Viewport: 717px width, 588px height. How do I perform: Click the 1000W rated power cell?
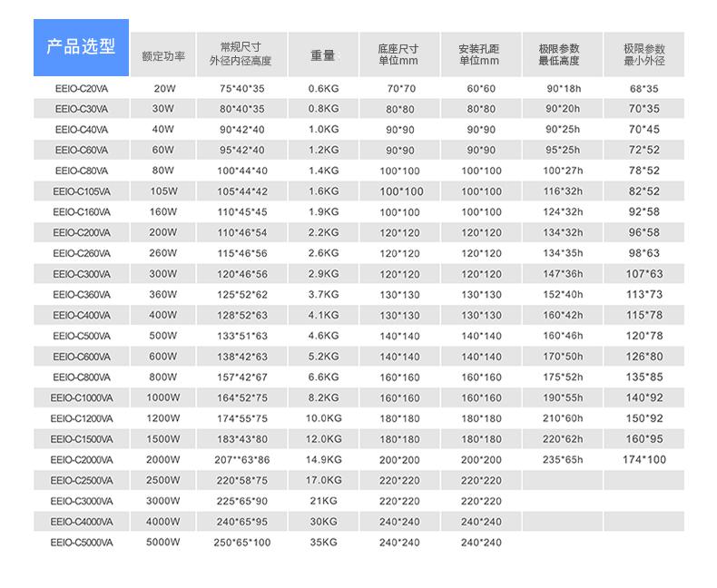point(162,397)
